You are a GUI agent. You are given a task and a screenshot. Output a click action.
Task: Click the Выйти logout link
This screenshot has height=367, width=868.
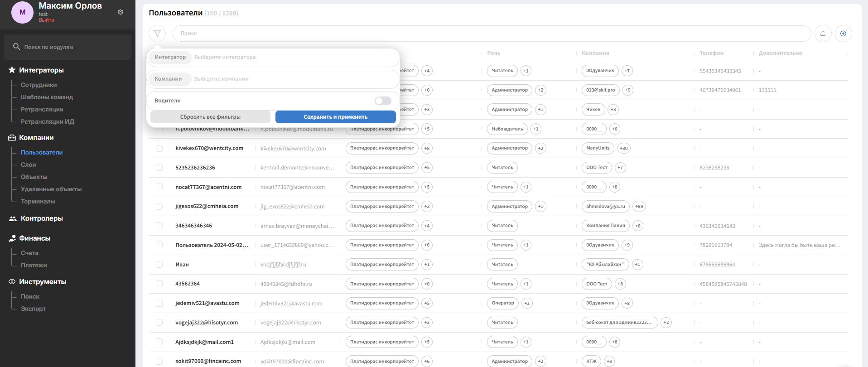pos(46,20)
